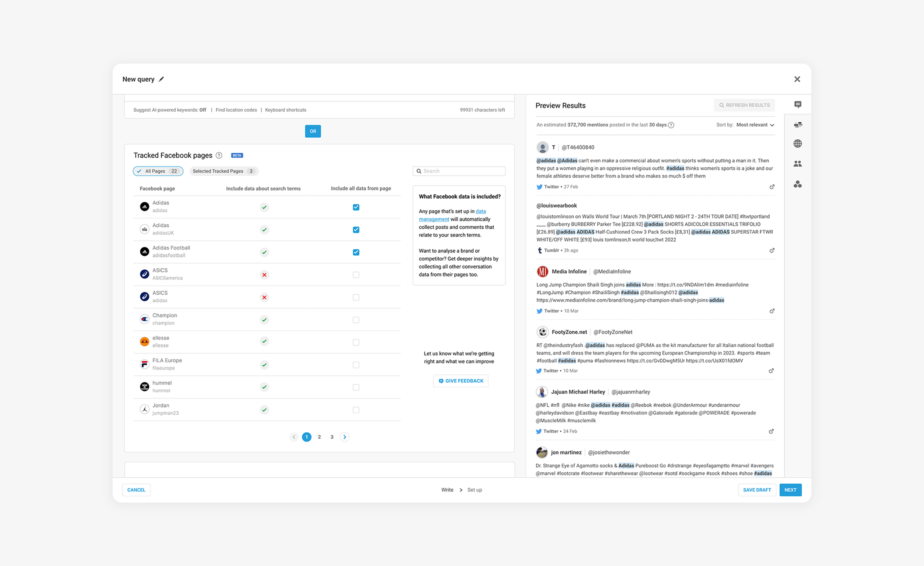The height and width of the screenshot is (566, 924).
Task: Open external link for FootyZone.net tweet
Action: (x=771, y=371)
